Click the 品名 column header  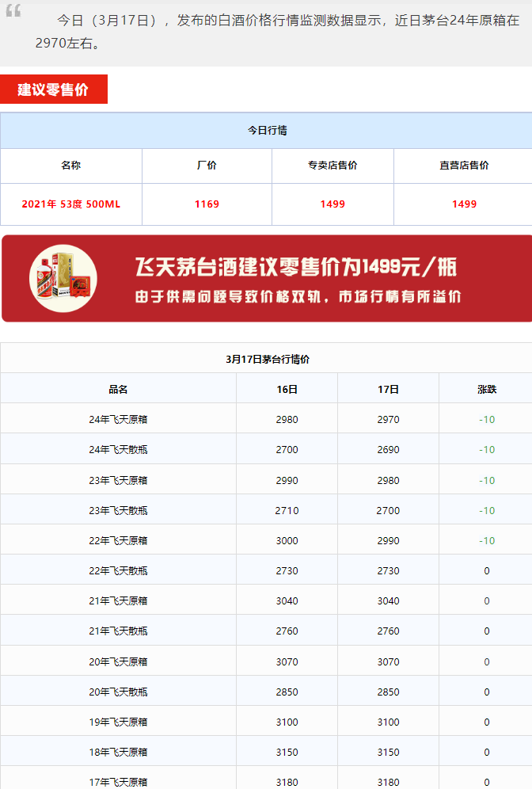(x=118, y=390)
